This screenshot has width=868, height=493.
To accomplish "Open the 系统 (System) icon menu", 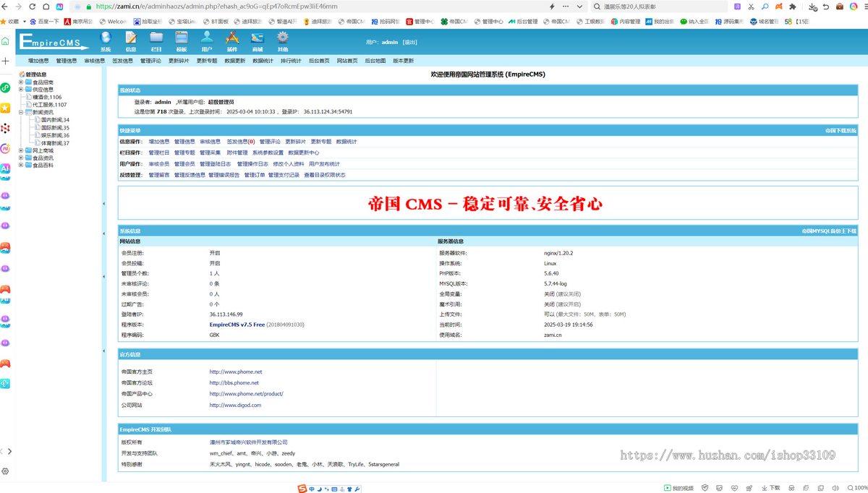I will (x=106, y=42).
